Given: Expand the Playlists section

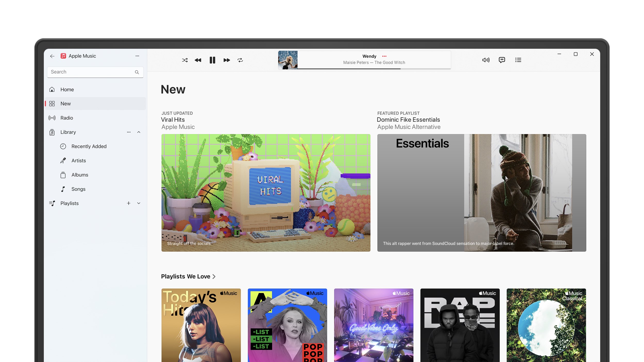Looking at the screenshot, I should (x=139, y=203).
